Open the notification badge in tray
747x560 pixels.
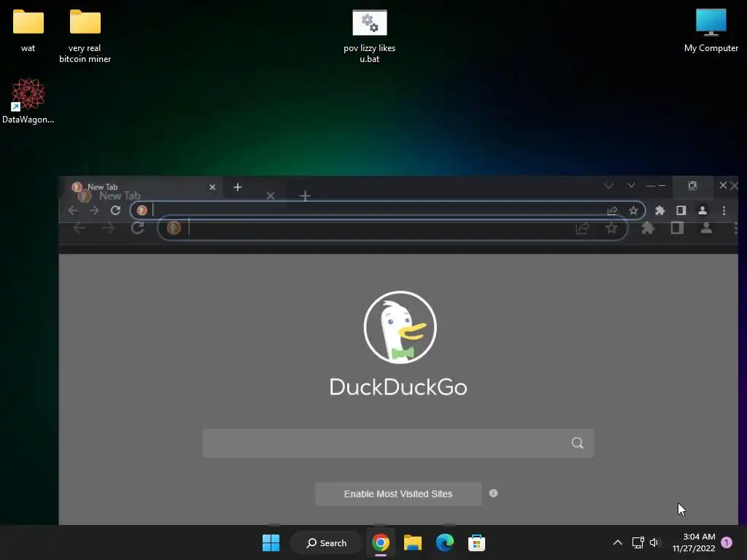[x=727, y=542]
